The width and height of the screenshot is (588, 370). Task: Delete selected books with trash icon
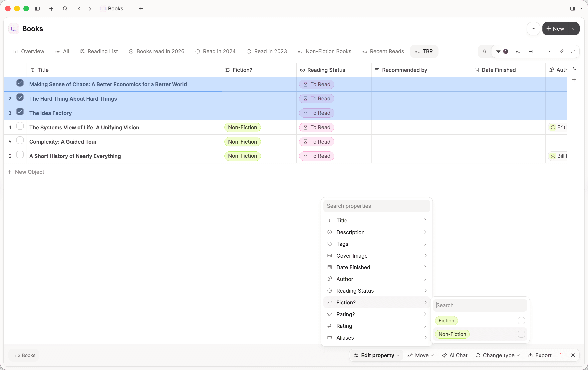pyautogui.click(x=561, y=355)
